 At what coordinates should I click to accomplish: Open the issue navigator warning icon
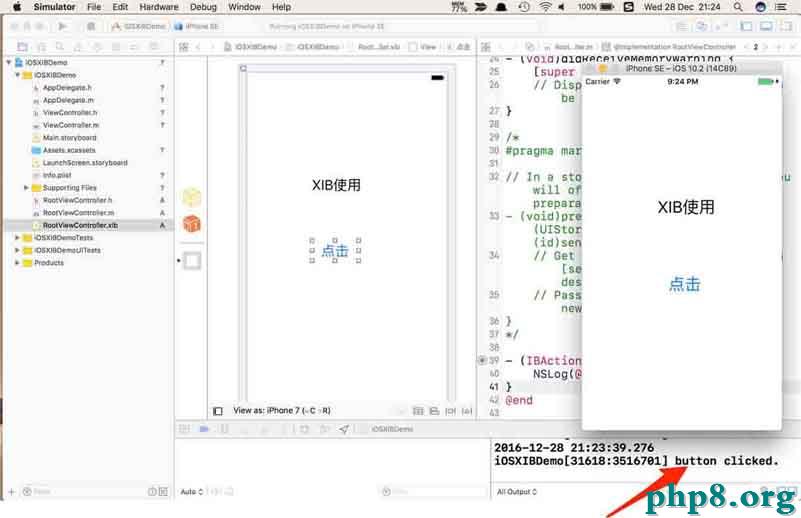coord(78,46)
